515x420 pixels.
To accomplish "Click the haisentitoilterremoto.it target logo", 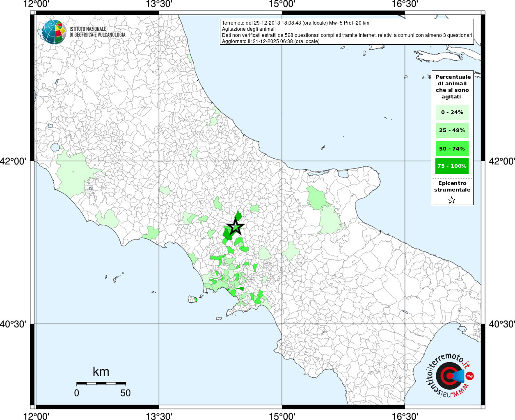I will pos(450,376).
